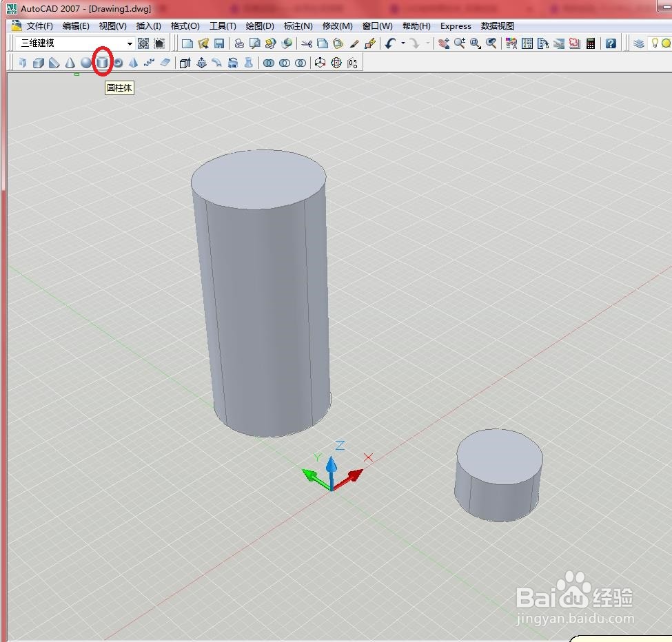Open Markup Set Manager icon

click(575, 43)
